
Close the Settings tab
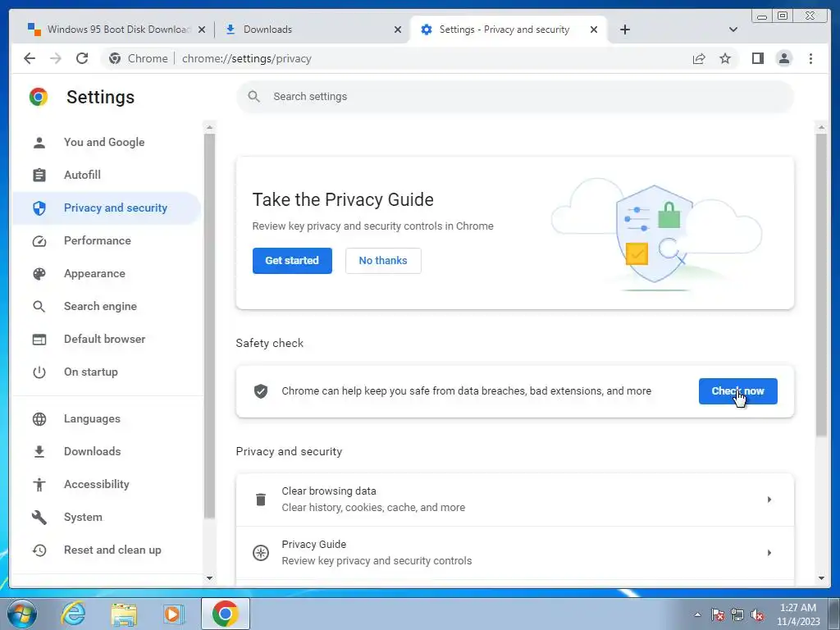pyautogui.click(x=594, y=30)
